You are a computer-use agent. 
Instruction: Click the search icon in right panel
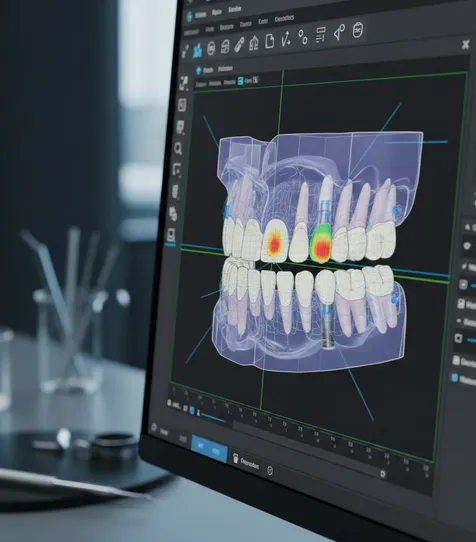point(467,227)
